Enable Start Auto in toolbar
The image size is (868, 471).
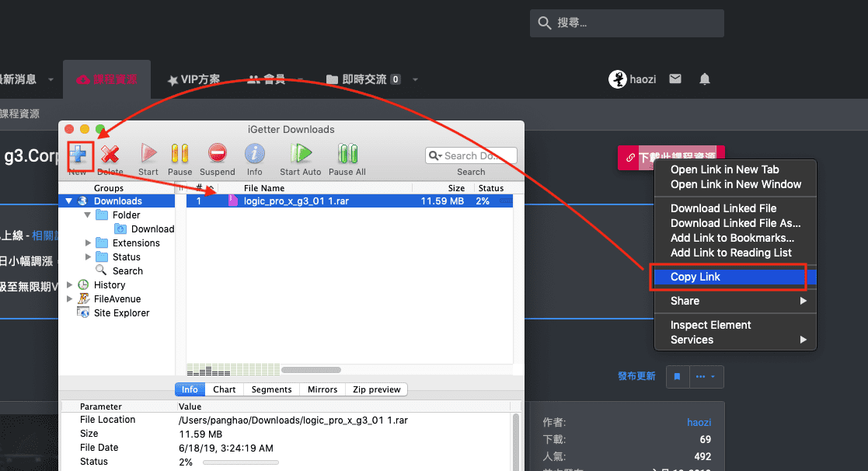(x=300, y=155)
